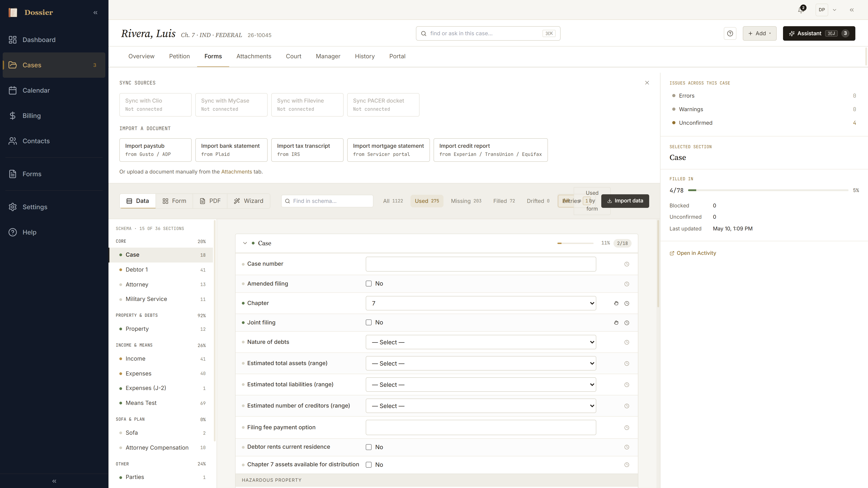Focus the find or ask in this case search
This screenshot has height=488, width=868.
(x=488, y=33)
